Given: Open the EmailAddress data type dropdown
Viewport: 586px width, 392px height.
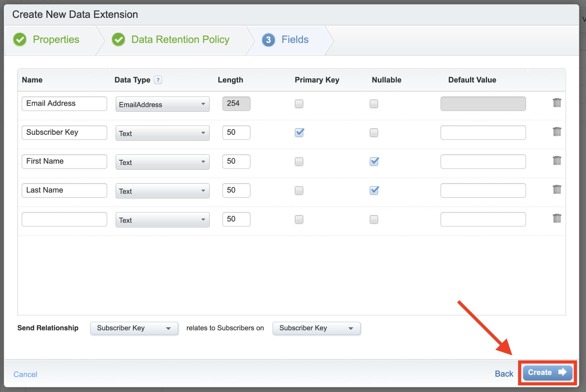Looking at the screenshot, I should coord(162,104).
